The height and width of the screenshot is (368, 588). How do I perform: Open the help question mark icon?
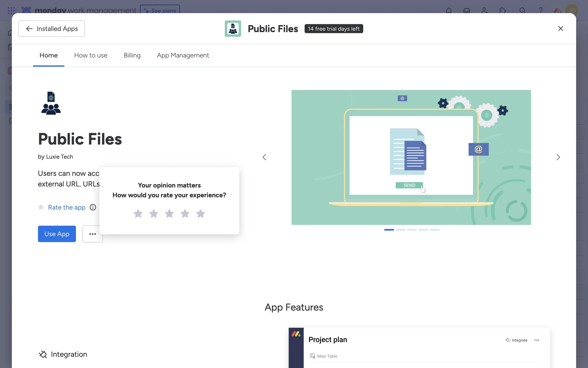point(541,10)
